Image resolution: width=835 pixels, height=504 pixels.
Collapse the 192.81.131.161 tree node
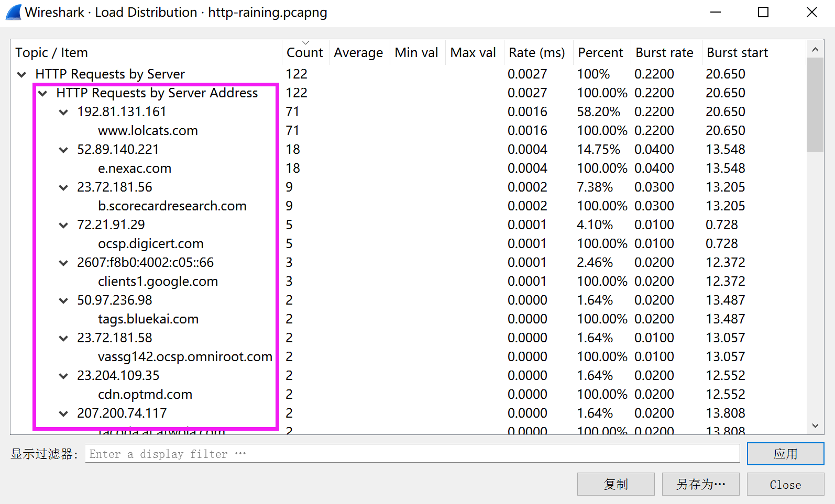pos(63,112)
